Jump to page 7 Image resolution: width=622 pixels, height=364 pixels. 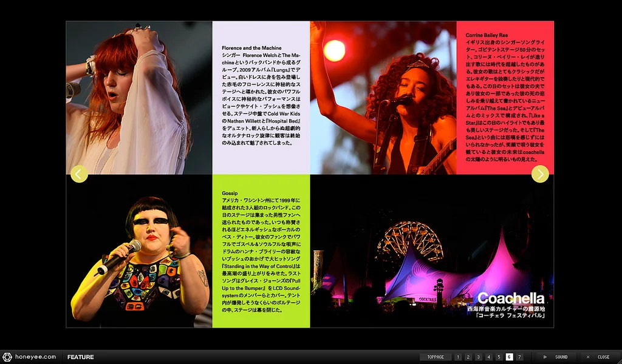tap(520, 357)
